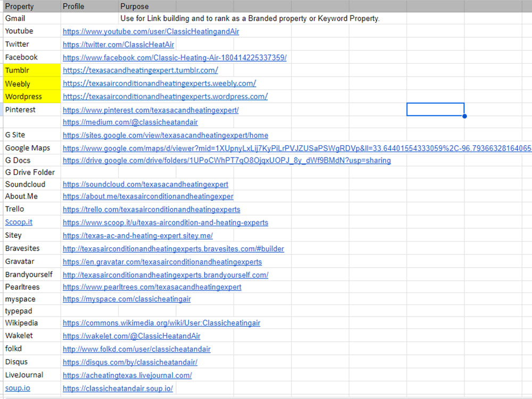Image resolution: width=532 pixels, height=399 pixels.
Task: Select the 'Use for Link building' purpose cell
Action: pyautogui.click(x=250, y=18)
